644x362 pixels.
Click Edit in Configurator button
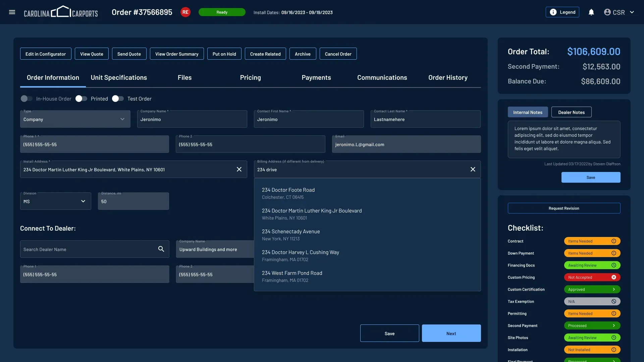(x=46, y=54)
